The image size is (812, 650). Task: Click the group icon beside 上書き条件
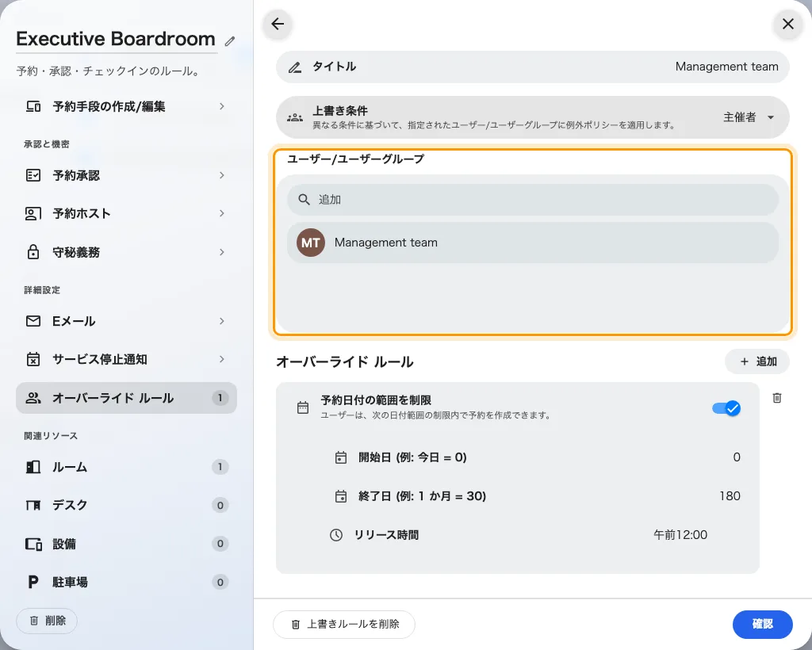click(295, 117)
